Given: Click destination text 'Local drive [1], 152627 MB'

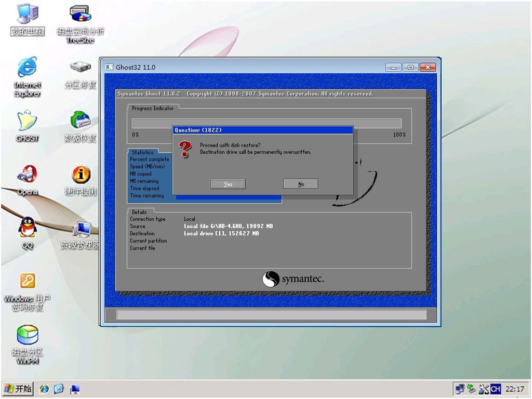Looking at the screenshot, I should point(221,233).
